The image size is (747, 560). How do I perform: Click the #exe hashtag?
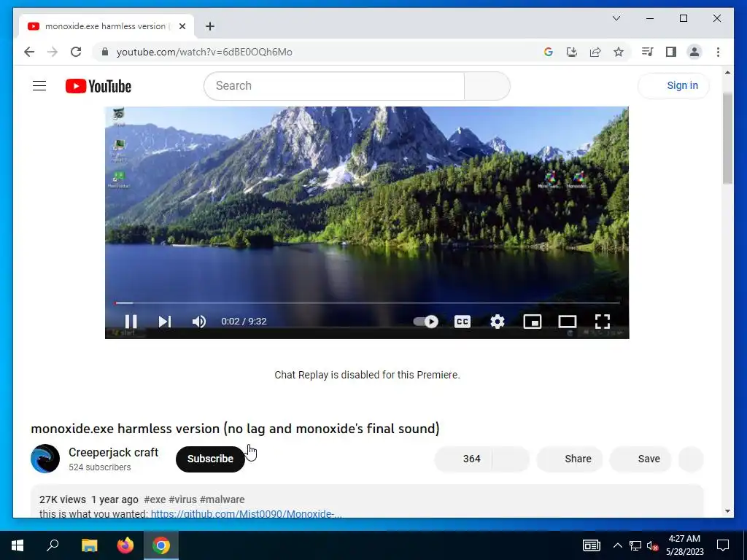[155, 499]
